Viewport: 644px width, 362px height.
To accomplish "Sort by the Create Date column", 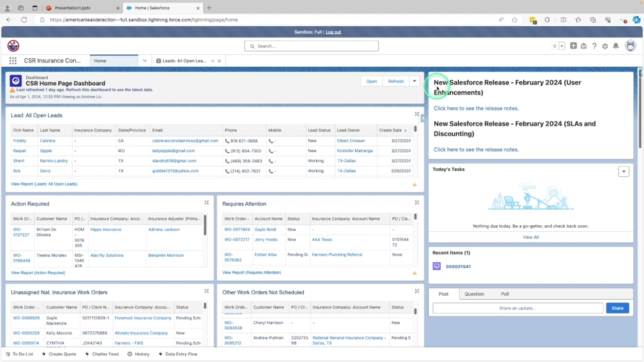I will (392, 130).
